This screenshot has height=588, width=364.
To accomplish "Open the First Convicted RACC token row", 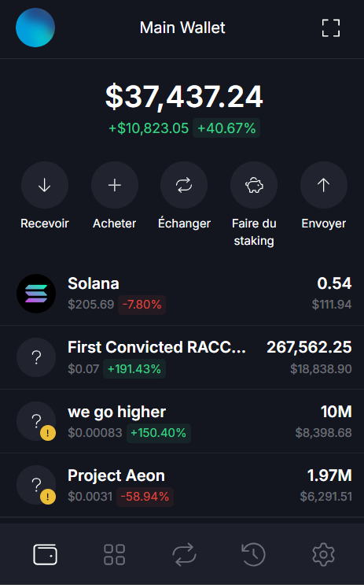I will (x=182, y=357).
